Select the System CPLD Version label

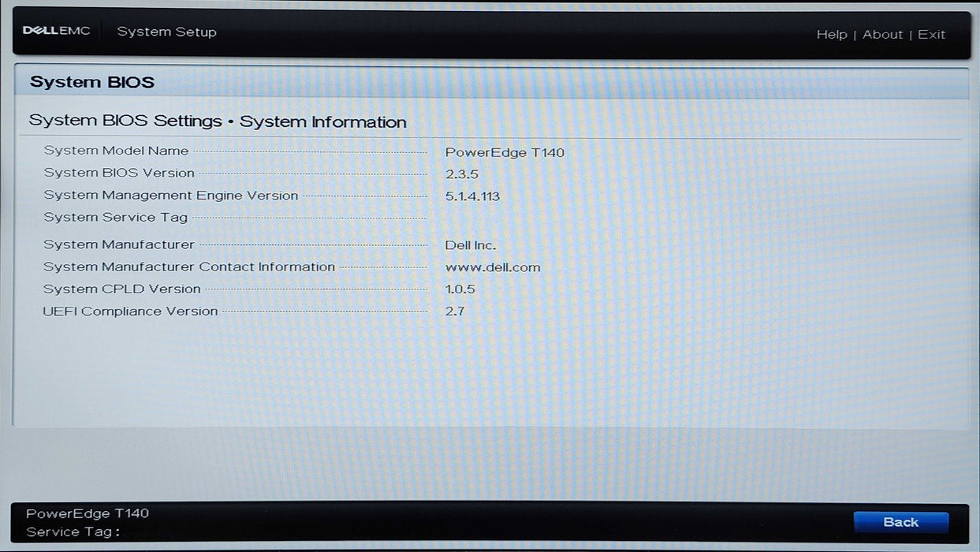coord(122,289)
